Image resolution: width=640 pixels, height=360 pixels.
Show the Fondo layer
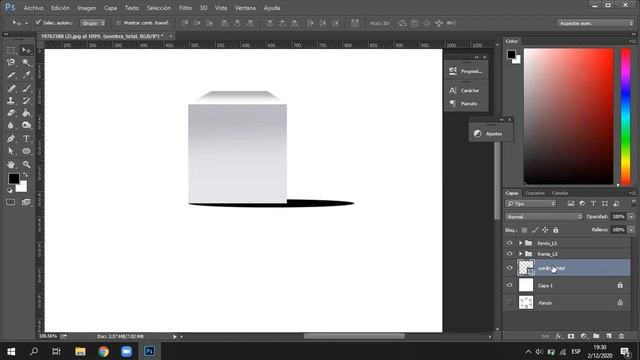[509, 302]
